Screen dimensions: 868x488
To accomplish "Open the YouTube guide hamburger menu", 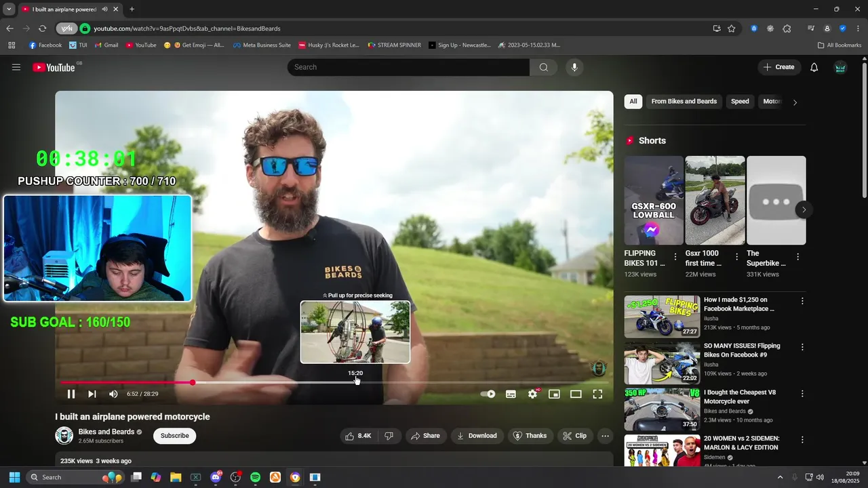I will [x=16, y=67].
